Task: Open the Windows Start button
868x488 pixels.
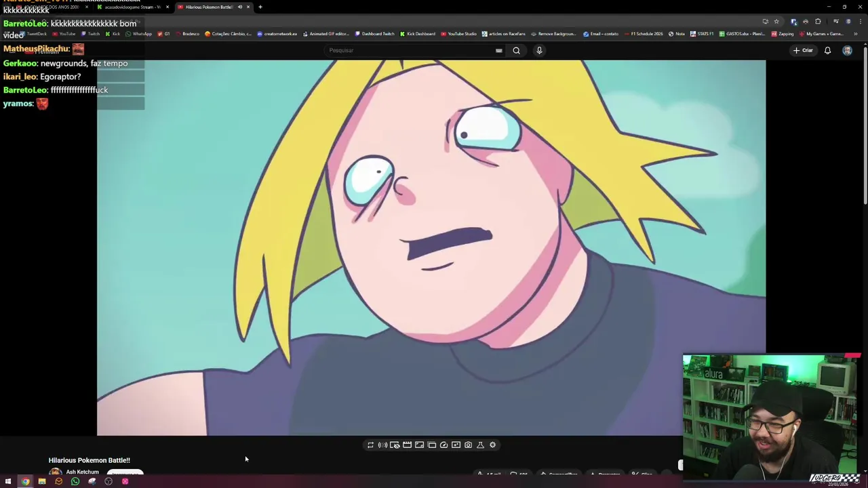Action: [8, 481]
